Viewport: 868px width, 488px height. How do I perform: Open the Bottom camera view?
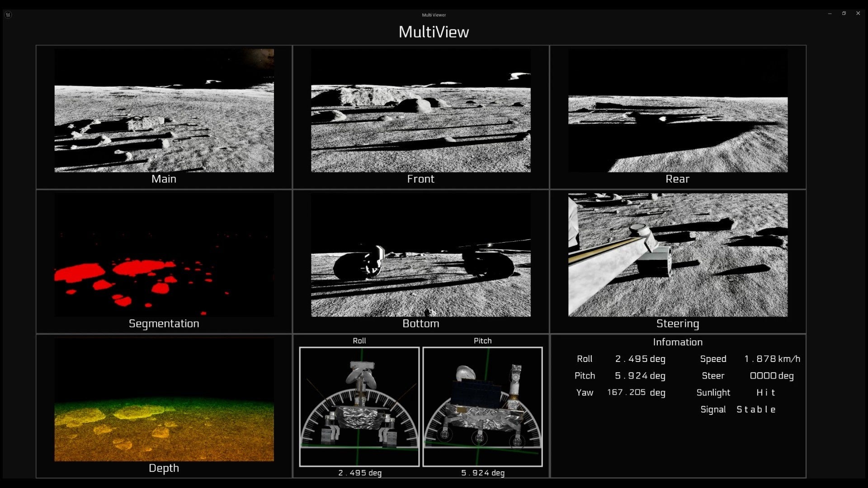421,255
